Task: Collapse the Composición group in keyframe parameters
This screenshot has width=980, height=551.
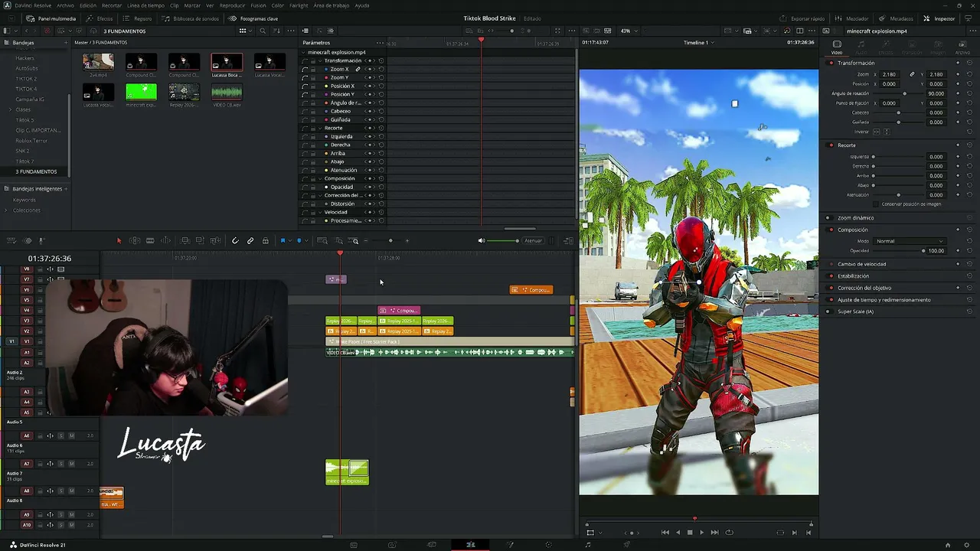Action: [x=321, y=178]
